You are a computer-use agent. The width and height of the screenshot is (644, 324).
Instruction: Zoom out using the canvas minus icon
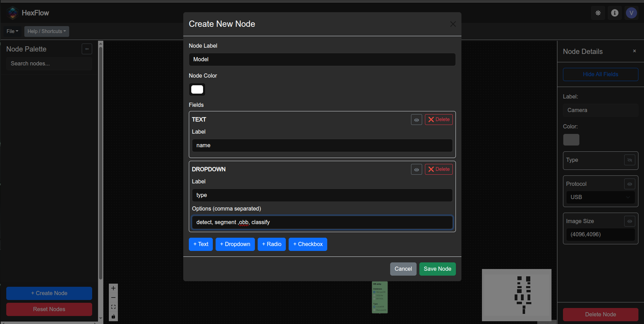pyautogui.click(x=113, y=298)
